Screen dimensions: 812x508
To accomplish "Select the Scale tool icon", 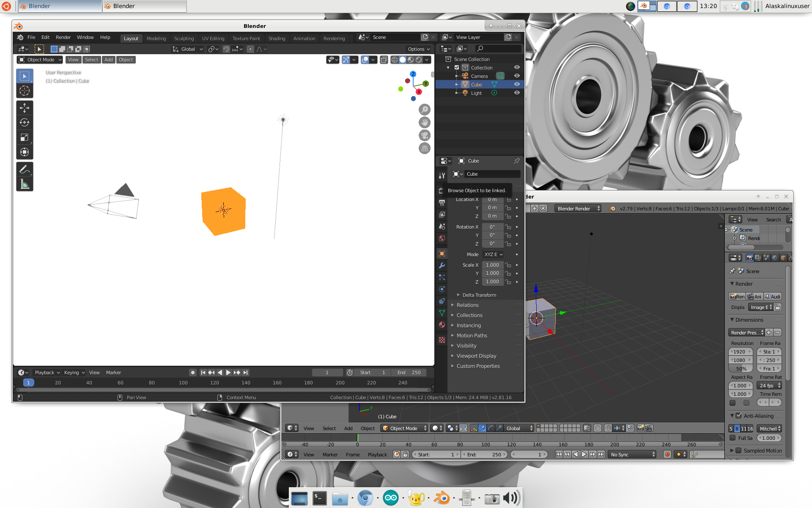I will click(x=24, y=136).
